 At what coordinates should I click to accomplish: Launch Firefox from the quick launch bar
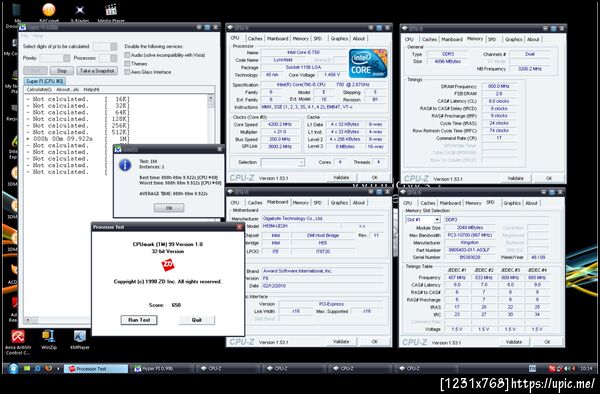click(x=48, y=368)
